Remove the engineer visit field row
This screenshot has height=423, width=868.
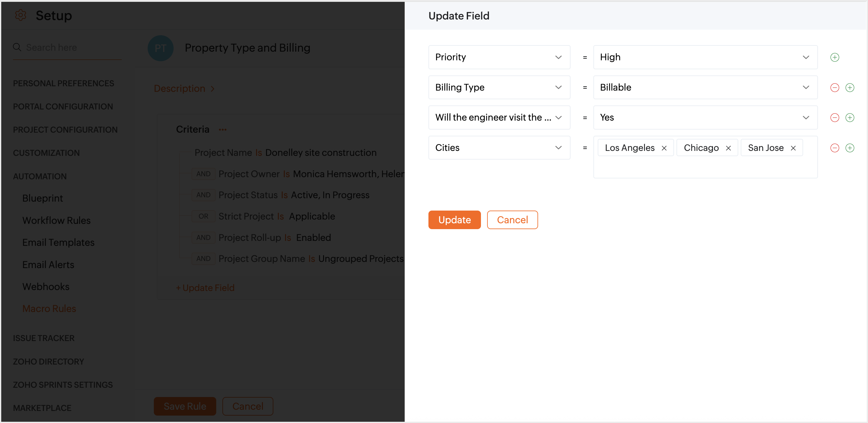click(x=834, y=118)
